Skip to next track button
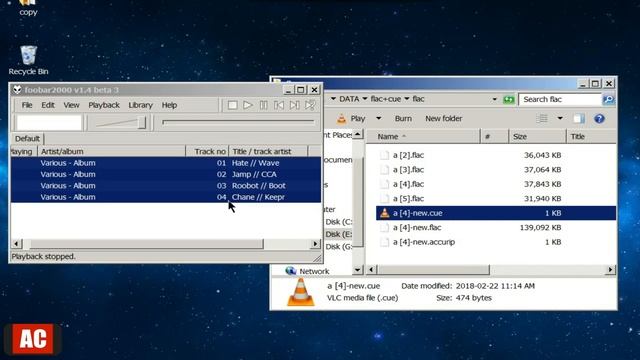The height and width of the screenshot is (360, 640). (x=294, y=105)
